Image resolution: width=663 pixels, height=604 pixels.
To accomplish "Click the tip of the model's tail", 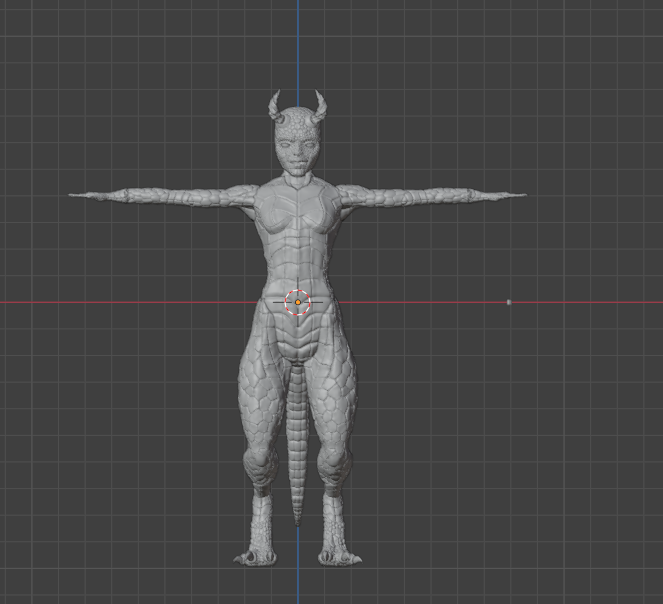I will coord(298,523).
